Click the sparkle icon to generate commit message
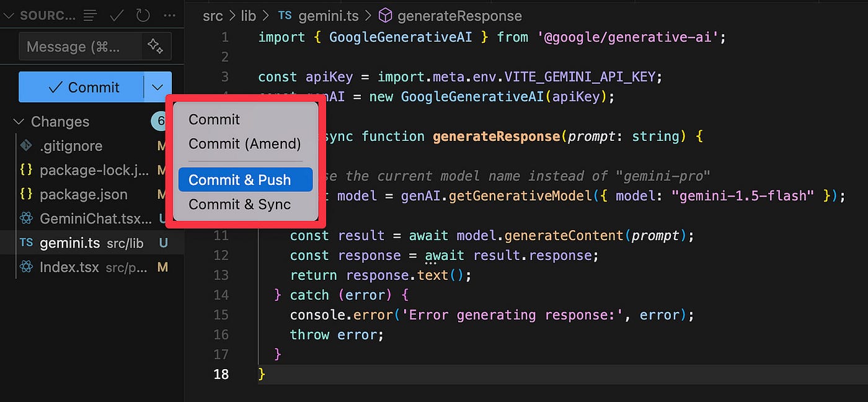This screenshot has width=868, height=402. (x=154, y=47)
